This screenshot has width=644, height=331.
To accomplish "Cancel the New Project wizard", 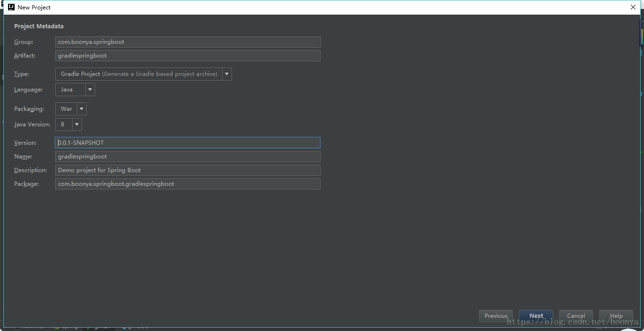I will click(576, 316).
